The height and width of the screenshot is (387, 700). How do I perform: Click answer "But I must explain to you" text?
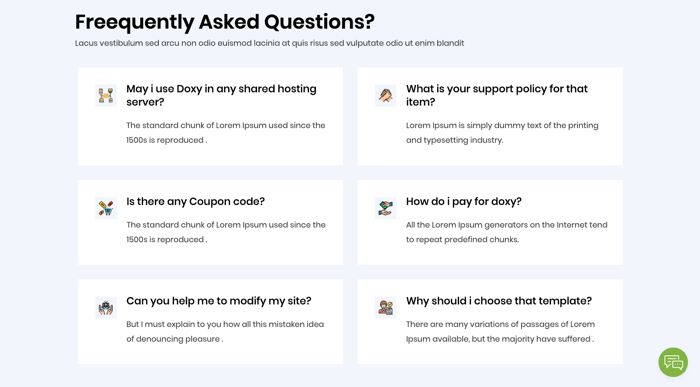tap(225, 332)
